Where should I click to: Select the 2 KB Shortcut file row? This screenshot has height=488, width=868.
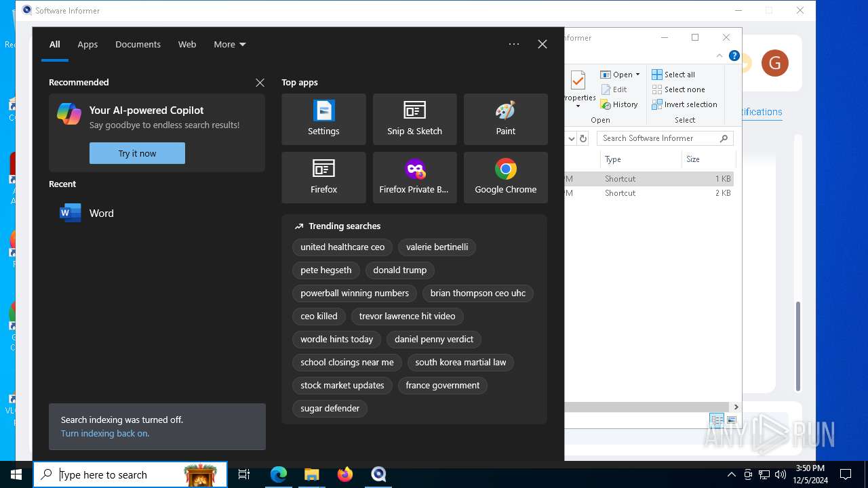649,193
